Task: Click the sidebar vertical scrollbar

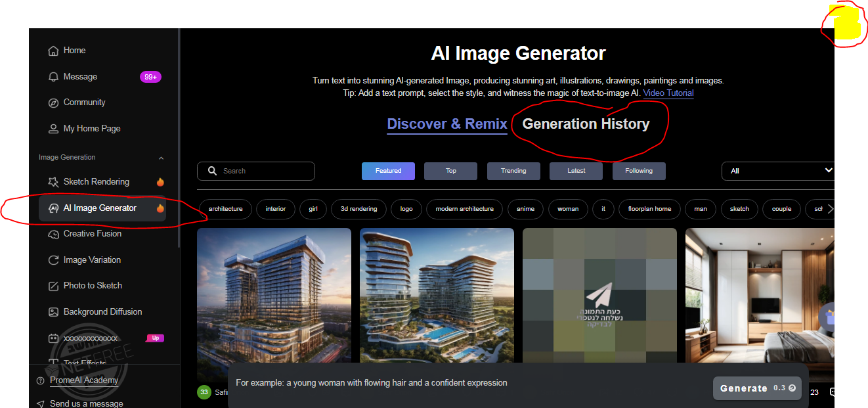Action: (179, 138)
